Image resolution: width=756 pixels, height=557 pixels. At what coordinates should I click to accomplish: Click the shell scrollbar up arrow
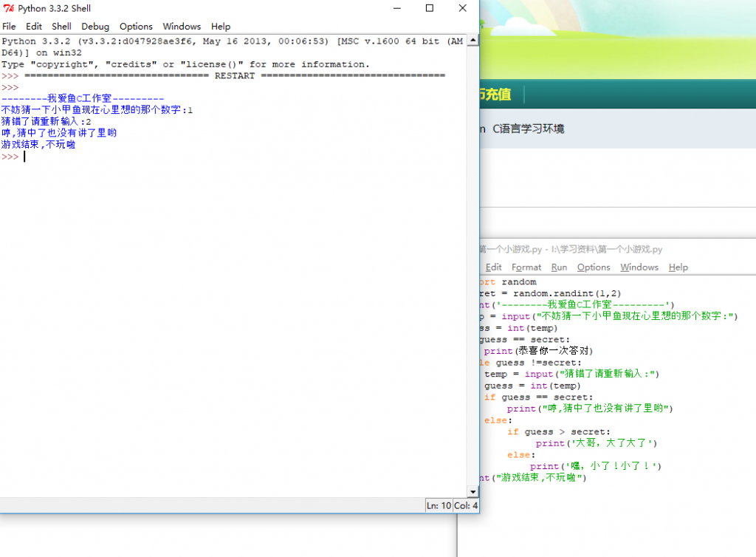(x=473, y=41)
